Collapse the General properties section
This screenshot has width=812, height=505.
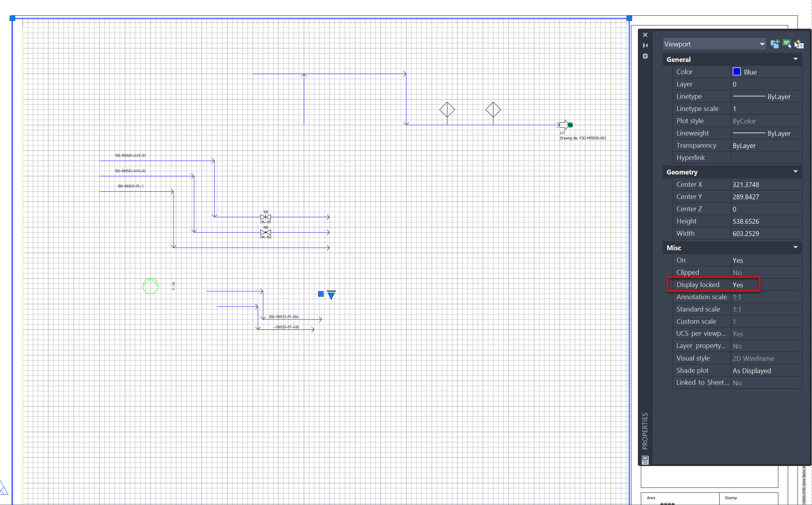pos(796,59)
